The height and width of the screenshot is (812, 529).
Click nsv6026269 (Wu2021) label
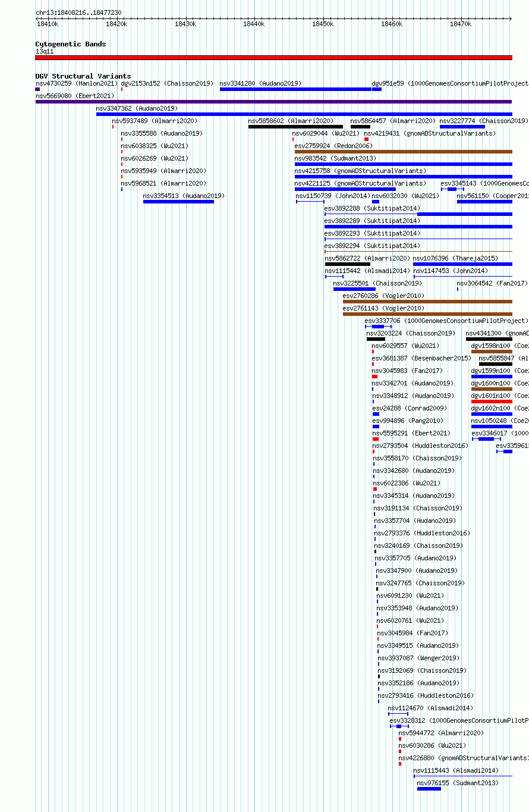point(155,158)
